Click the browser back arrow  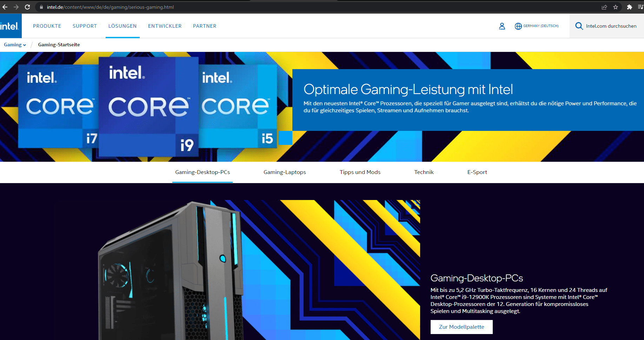coord(5,7)
